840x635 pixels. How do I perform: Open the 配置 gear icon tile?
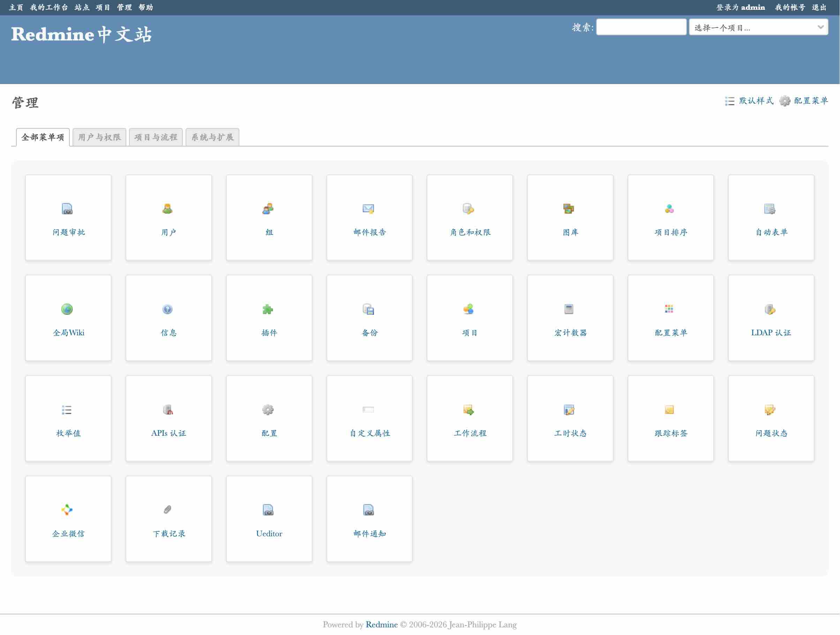point(268,410)
